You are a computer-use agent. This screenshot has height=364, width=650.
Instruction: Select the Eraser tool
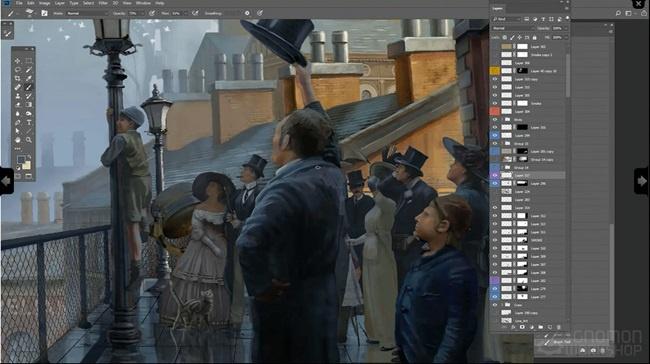point(17,105)
